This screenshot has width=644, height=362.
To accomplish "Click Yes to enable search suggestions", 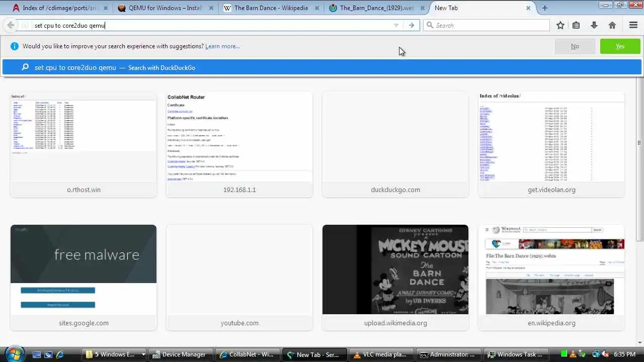I will click(x=620, y=46).
